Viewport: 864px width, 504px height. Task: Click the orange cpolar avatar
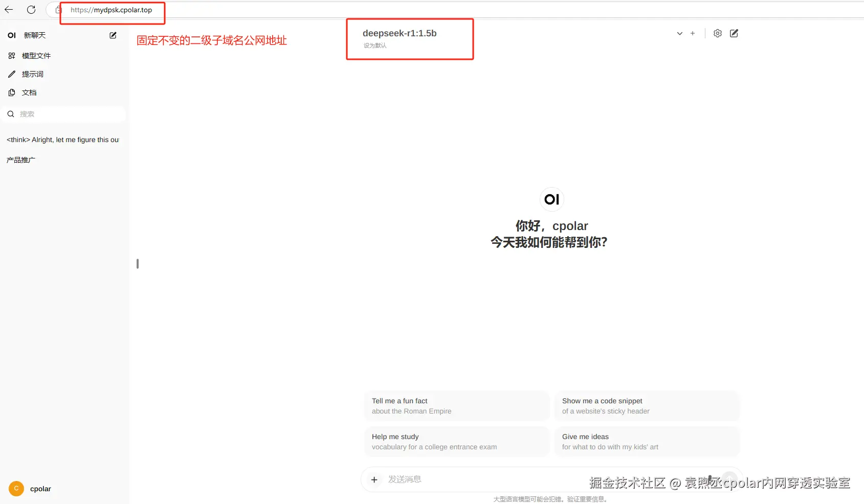(16, 489)
